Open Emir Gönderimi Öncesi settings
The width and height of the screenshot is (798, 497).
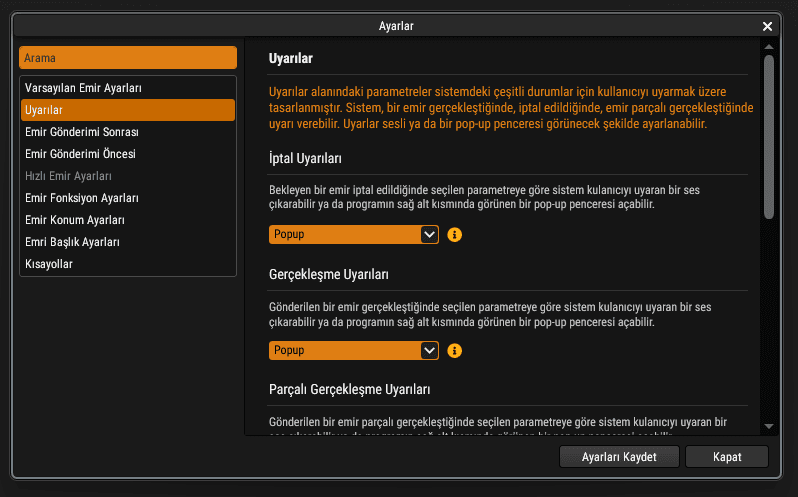tap(128, 154)
